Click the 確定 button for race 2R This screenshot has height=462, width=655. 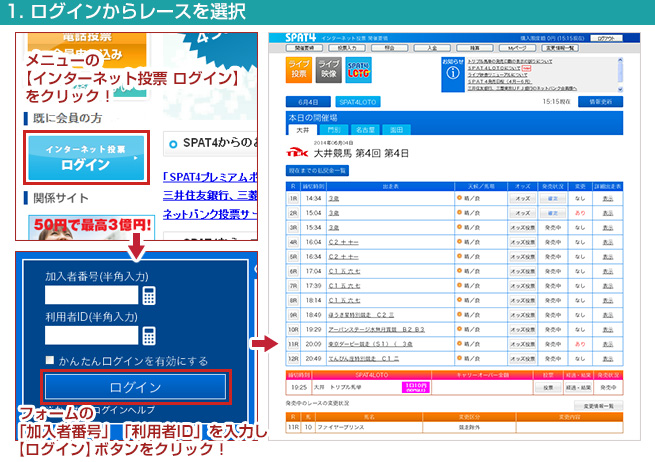click(553, 213)
